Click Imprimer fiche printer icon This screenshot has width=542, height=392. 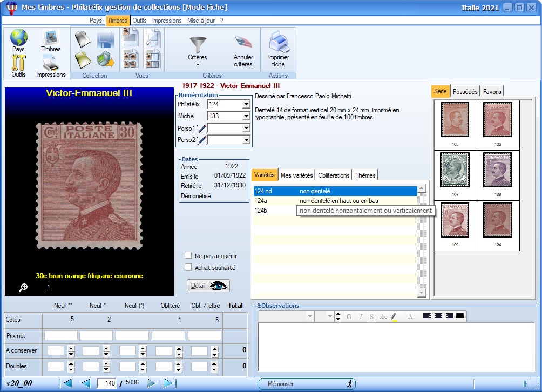(279, 42)
